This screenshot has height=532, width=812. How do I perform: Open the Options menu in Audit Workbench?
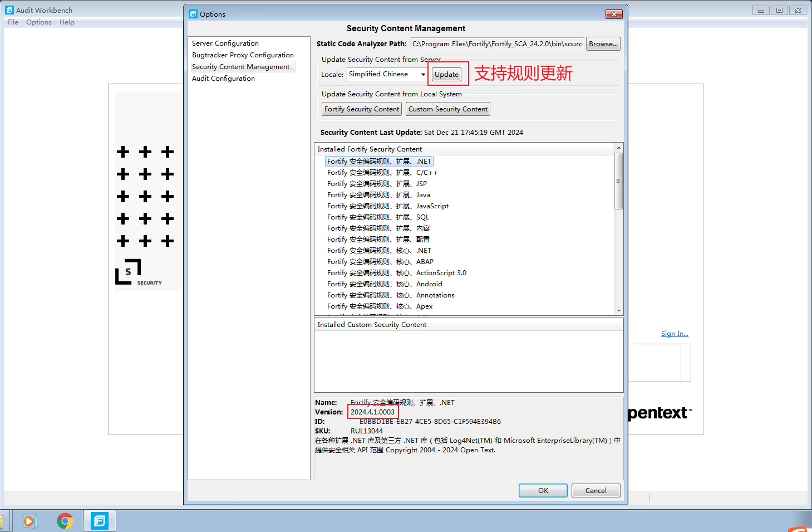[39, 22]
